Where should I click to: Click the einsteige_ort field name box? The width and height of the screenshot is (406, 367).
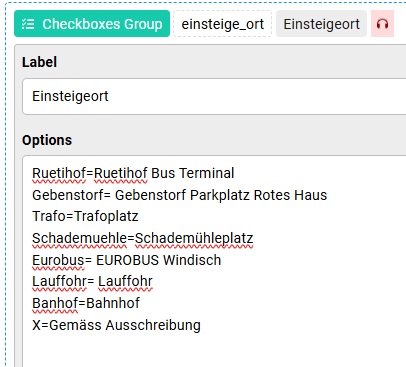pyautogui.click(x=223, y=24)
